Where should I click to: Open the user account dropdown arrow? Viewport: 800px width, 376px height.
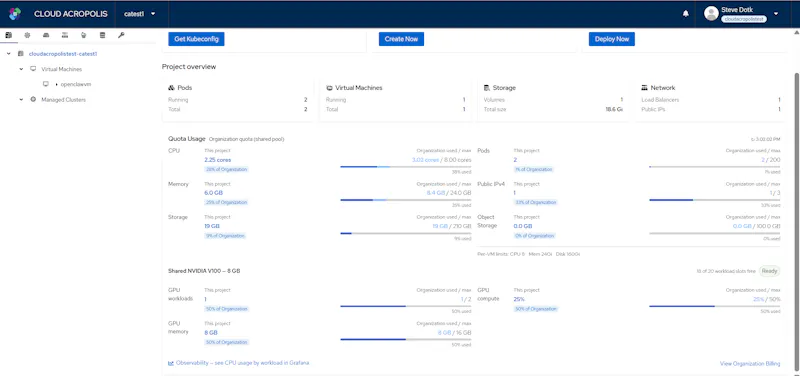tap(776, 14)
